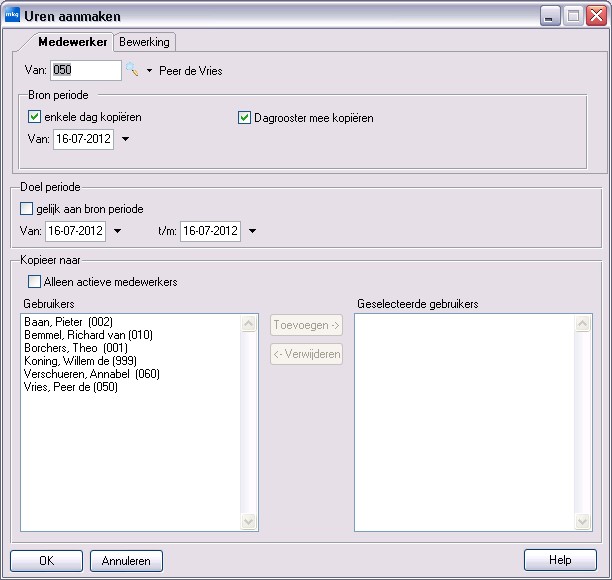Enable 'gelijk aan bron periode' checkbox
This screenshot has width=612, height=580.
click(x=27, y=209)
